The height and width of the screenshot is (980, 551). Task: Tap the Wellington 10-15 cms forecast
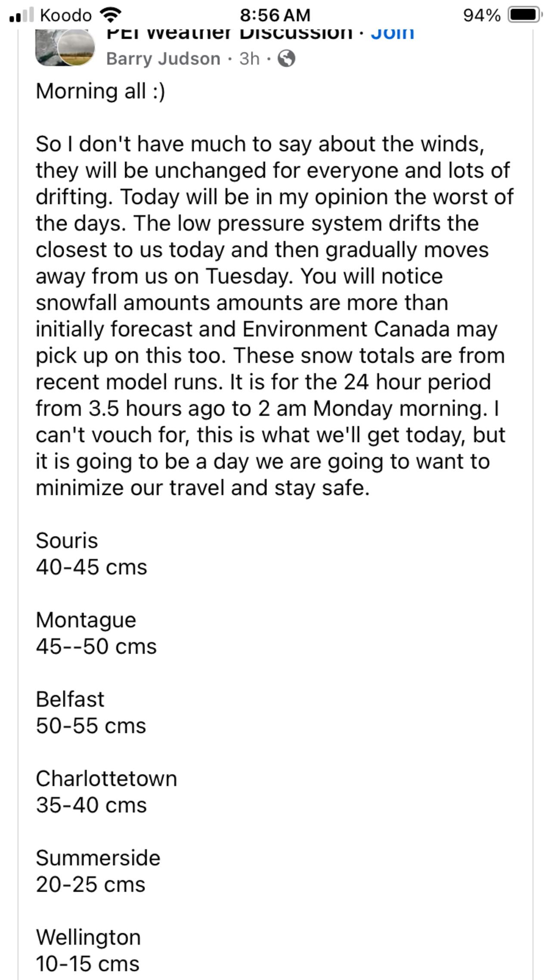[88, 950]
